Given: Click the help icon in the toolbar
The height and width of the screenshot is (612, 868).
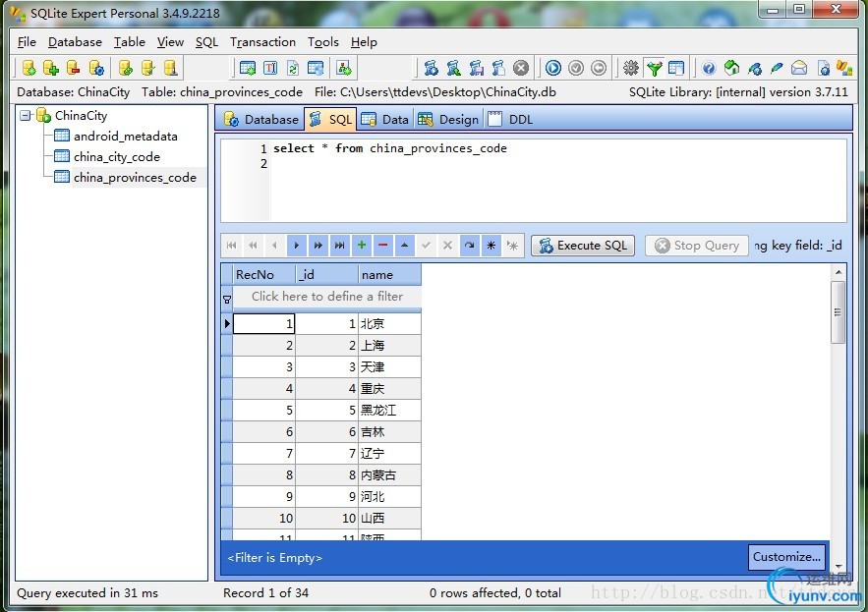Looking at the screenshot, I should (708, 68).
